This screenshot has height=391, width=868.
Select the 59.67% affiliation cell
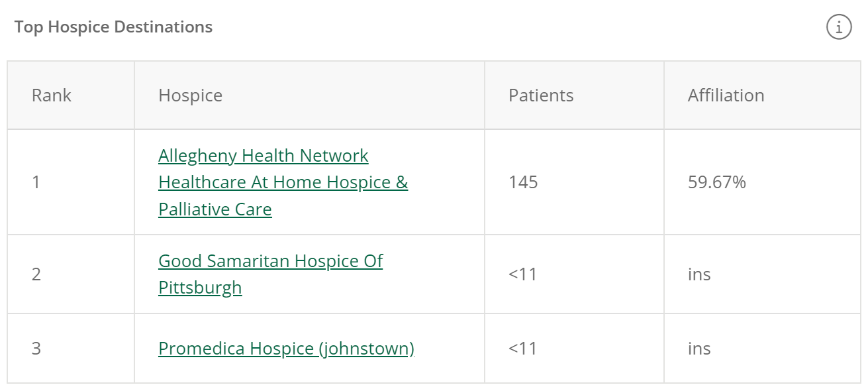762,182
